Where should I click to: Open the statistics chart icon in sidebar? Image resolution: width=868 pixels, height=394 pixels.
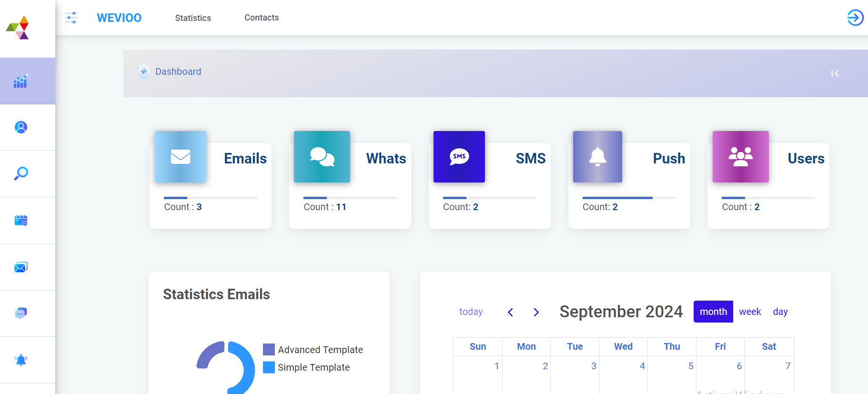(x=20, y=81)
